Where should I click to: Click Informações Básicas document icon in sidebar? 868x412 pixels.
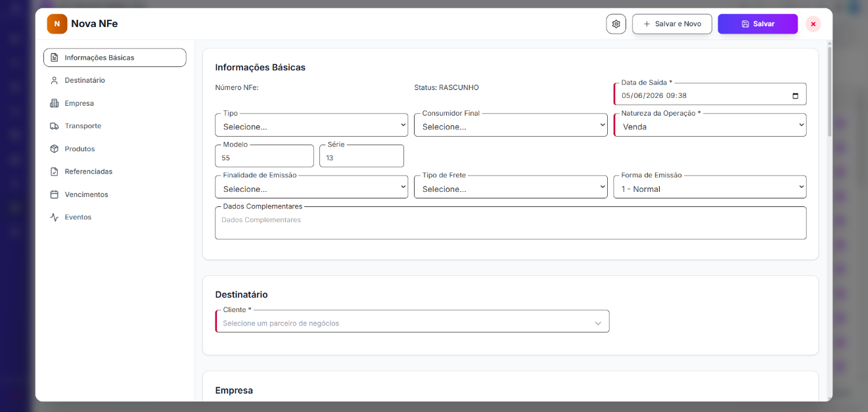55,58
